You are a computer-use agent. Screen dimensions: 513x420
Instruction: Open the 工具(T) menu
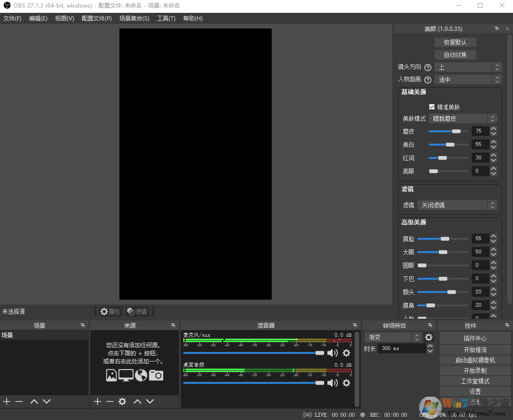point(166,19)
